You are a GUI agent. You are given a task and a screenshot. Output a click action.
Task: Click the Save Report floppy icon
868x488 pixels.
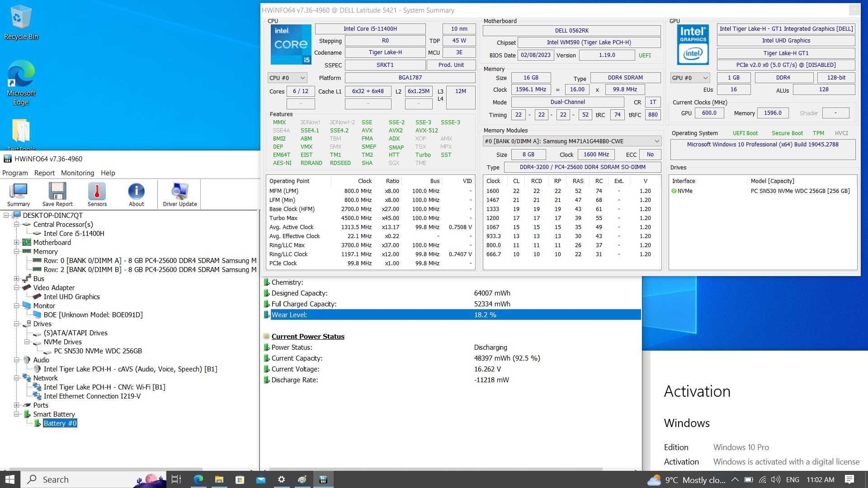[57, 194]
